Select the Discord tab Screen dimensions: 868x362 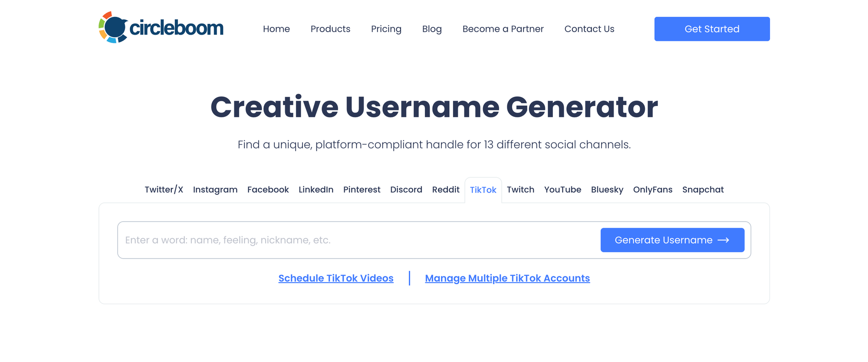coord(406,190)
